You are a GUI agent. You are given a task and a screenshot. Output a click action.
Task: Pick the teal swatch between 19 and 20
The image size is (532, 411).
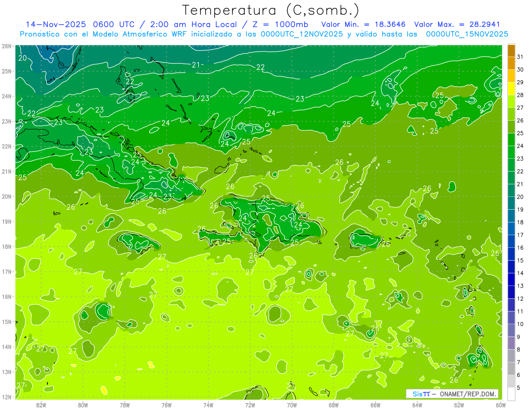point(511,203)
